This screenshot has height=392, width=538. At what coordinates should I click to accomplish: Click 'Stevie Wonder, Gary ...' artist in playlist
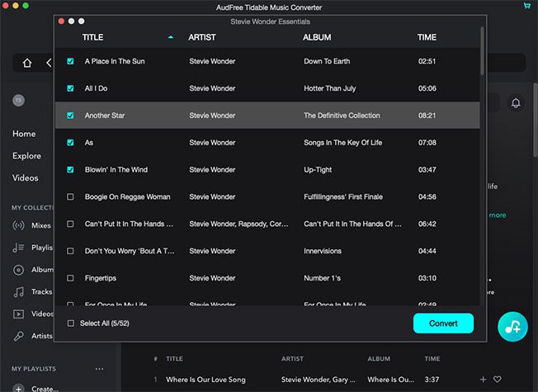pyautogui.click(x=318, y=380)
